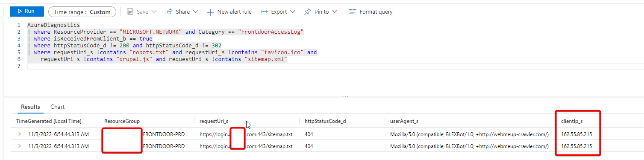Click the Pin to pushpin icon
This screenshot has width=644, height=160.
307,12
